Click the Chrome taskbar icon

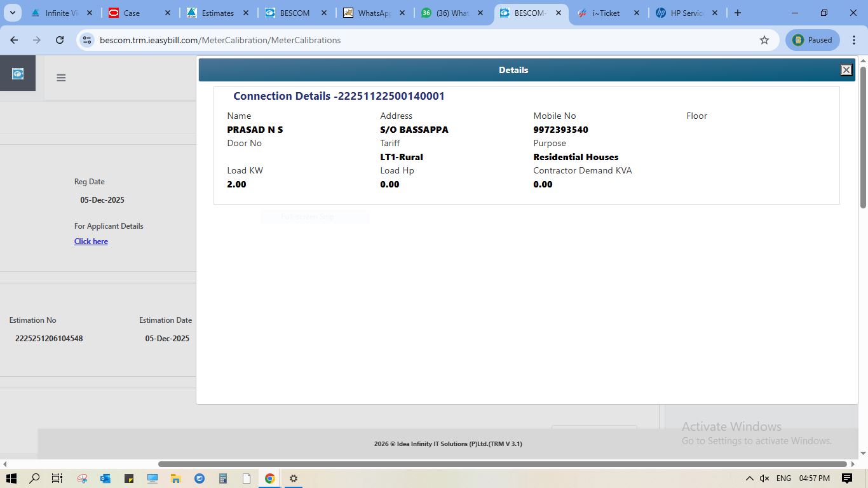(x=270, y=478)
